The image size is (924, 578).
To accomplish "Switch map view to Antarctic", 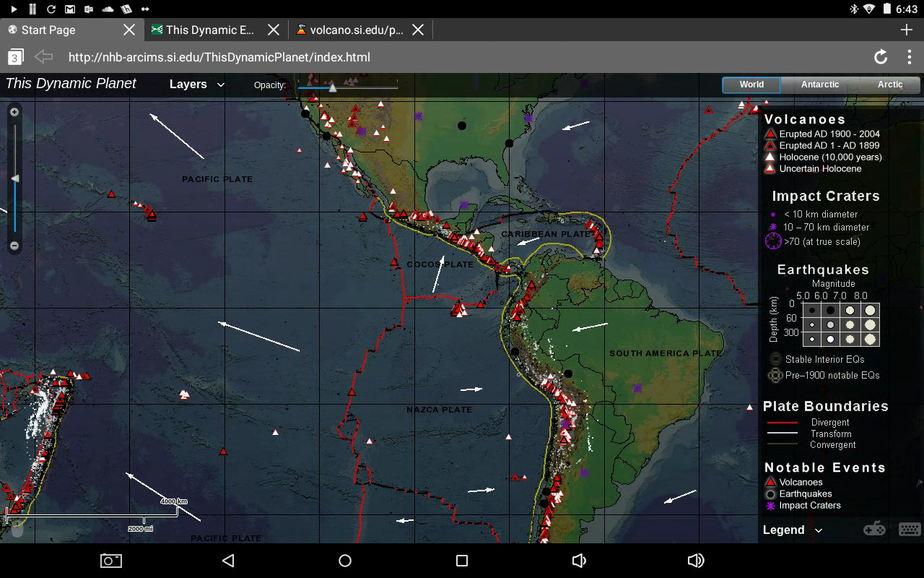I will 820,85.
